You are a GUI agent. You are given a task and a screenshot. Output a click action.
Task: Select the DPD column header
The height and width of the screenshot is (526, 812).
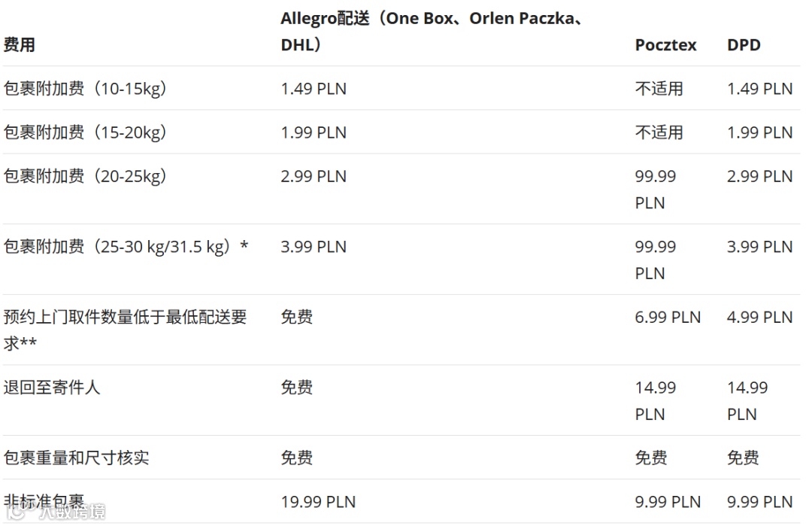(x=744, y=45)
